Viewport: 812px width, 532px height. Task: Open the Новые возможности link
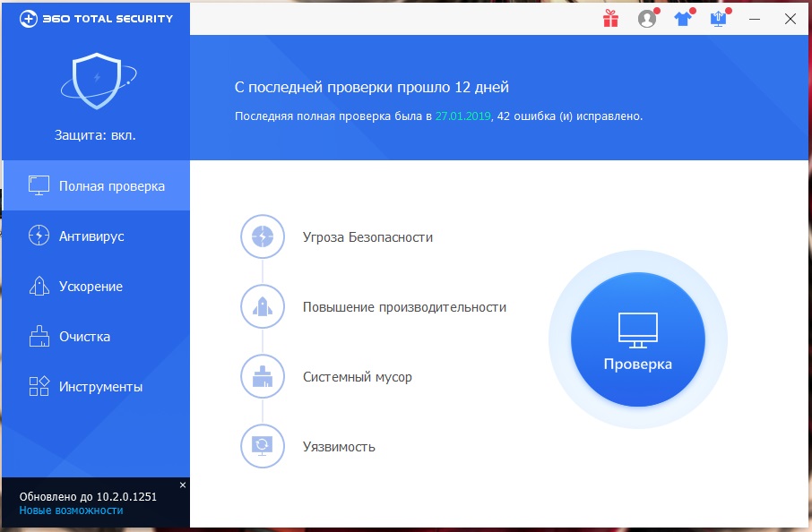tap(71, 511)
